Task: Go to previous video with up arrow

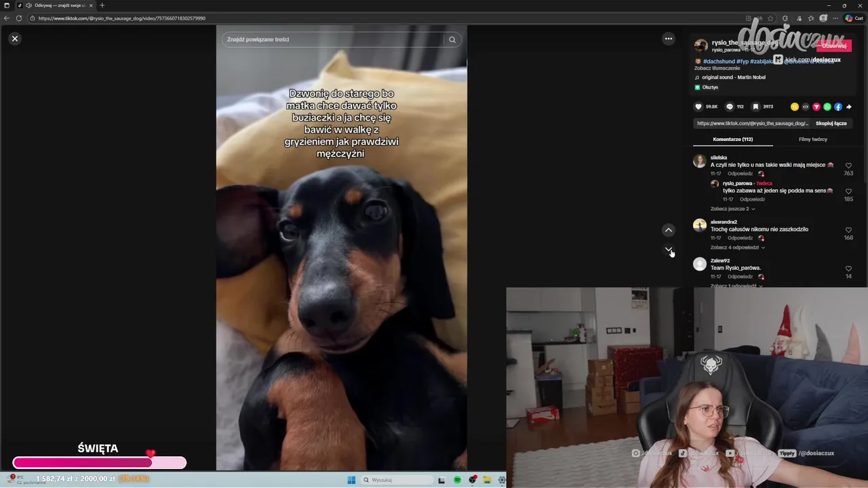Action: pos(669,230)
